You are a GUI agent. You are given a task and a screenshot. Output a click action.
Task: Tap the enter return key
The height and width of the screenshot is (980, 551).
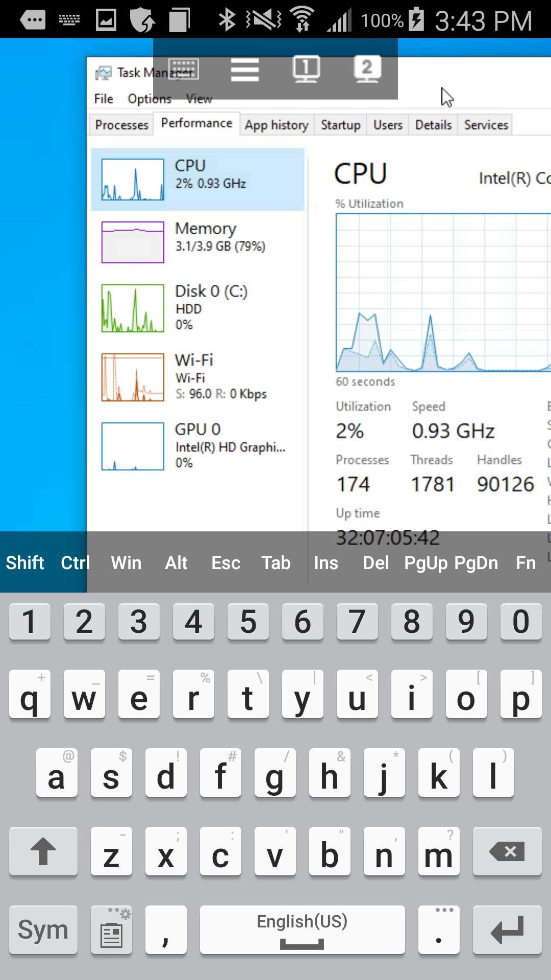[507, 930]
